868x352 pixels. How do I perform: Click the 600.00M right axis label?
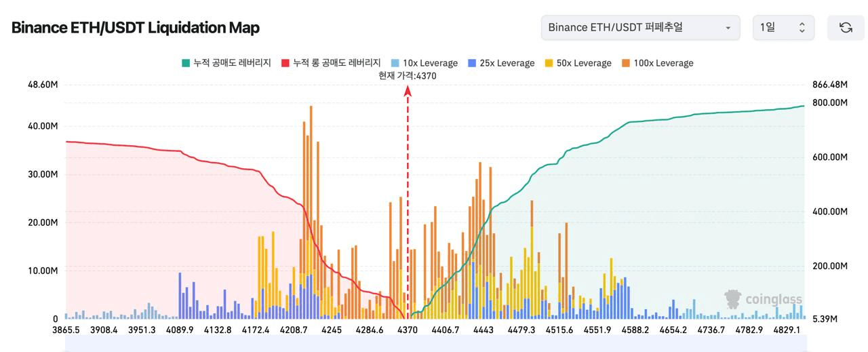click(x=830, y=157)
